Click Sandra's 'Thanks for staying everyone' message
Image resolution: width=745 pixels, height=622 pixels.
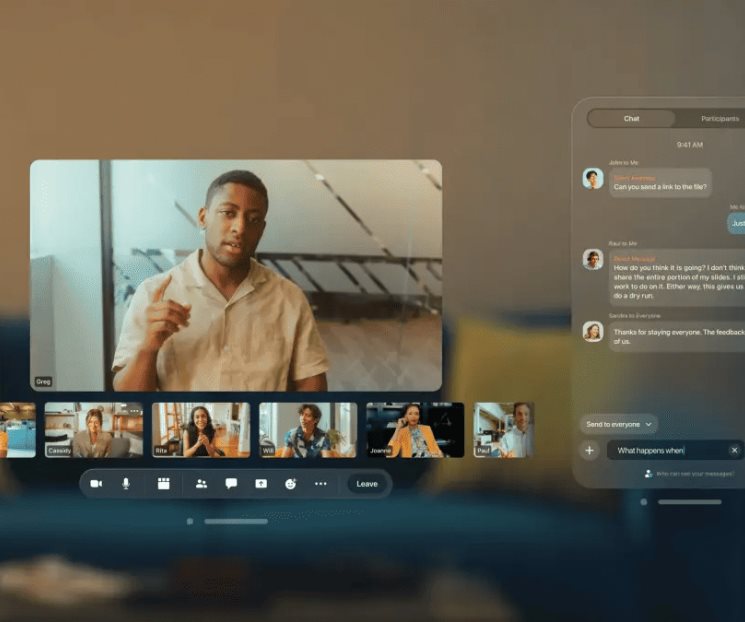click(677, 336)
